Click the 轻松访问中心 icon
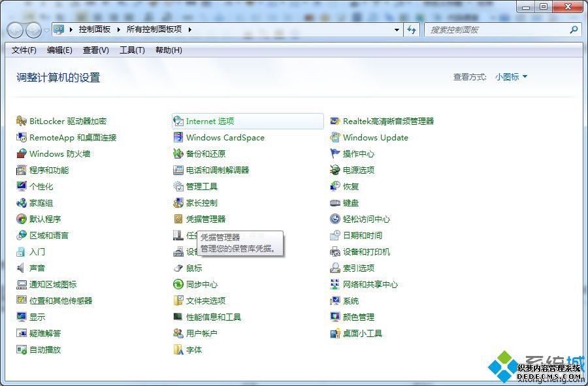588x386 pixels. coord(335,219)
